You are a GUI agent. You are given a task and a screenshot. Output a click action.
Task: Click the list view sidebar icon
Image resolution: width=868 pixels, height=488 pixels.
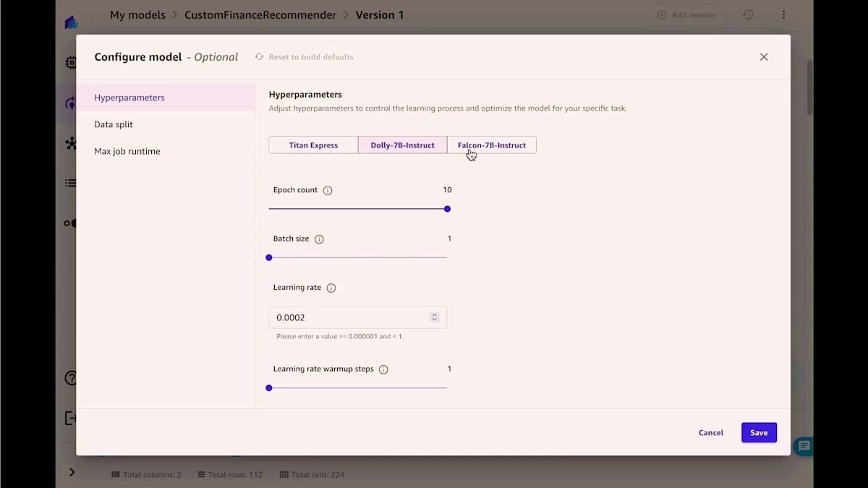point(71,183)
